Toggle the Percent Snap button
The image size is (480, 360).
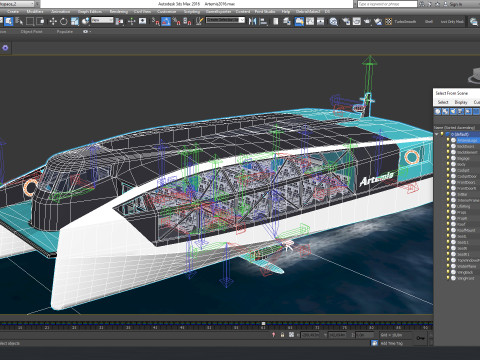pos(177,21)
